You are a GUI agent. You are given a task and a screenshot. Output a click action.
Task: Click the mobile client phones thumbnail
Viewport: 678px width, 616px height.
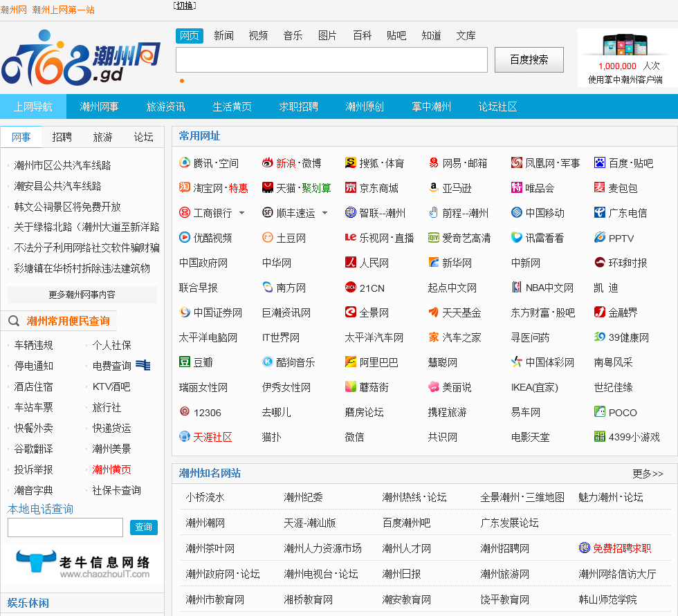625,44
